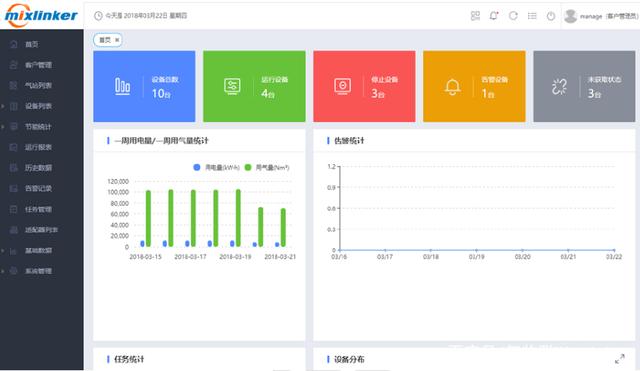Close the 首页 tab with its x
The width and height of the screenshot is (640, 371).
117,40
